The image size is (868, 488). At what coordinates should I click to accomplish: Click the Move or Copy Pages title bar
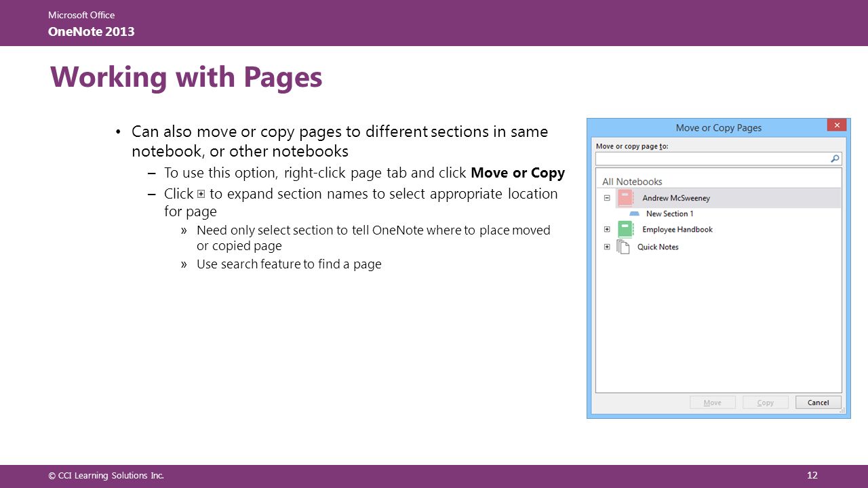coord(719,127)
